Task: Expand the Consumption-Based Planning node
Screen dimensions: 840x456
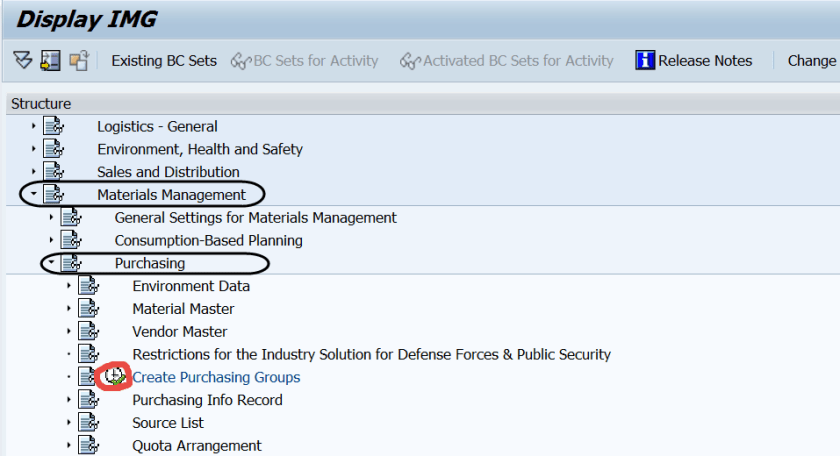Action: [51, 241]
